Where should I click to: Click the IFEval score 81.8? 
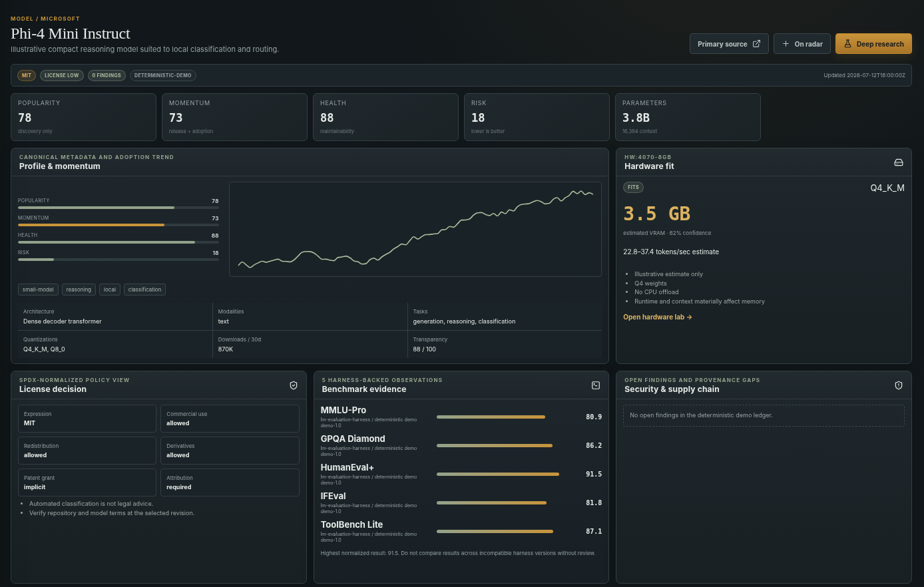pos(594,502)
